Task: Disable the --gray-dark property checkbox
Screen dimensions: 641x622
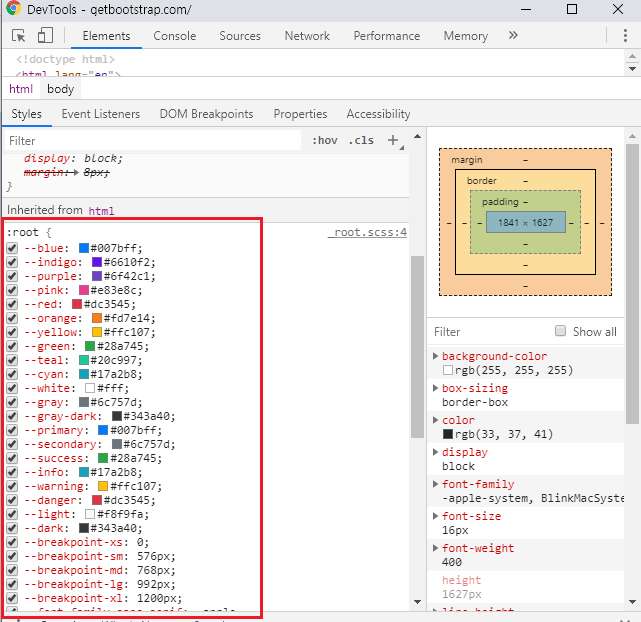Action: point(12,416)
